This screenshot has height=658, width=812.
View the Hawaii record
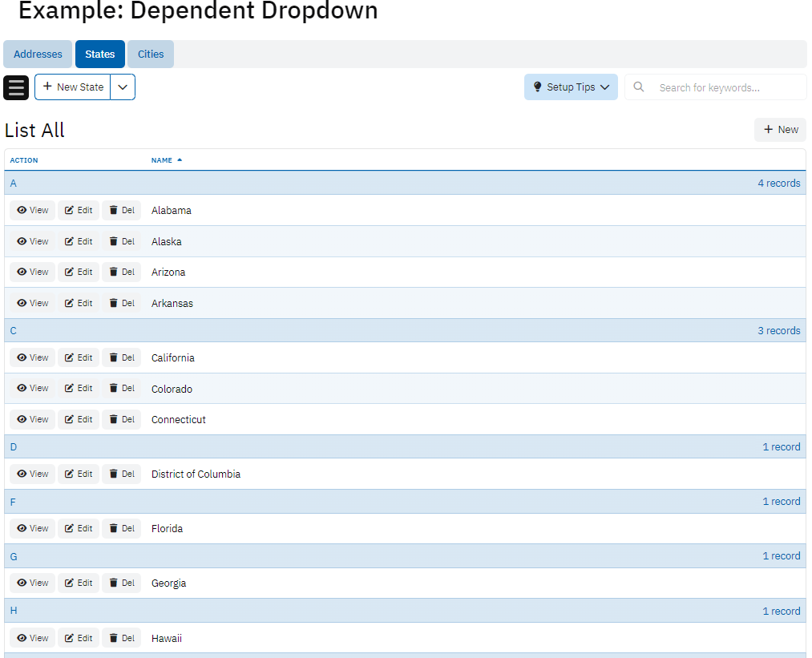tap(33, 638)
